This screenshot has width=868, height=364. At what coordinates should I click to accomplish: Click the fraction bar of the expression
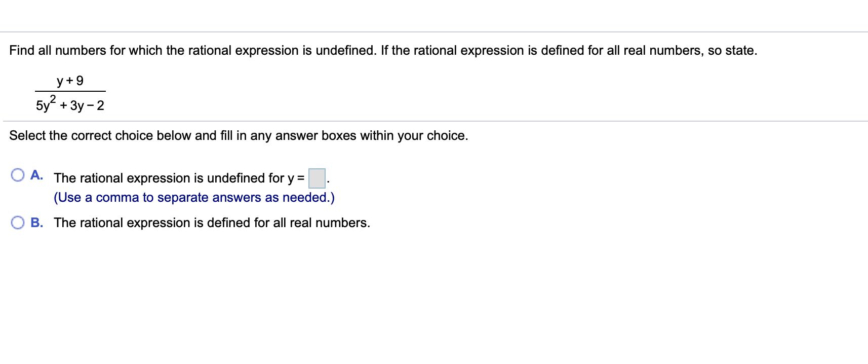tap(69, 91)
